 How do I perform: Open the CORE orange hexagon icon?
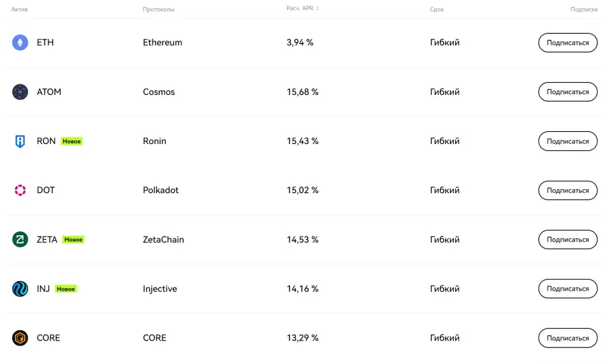(20, 338)
